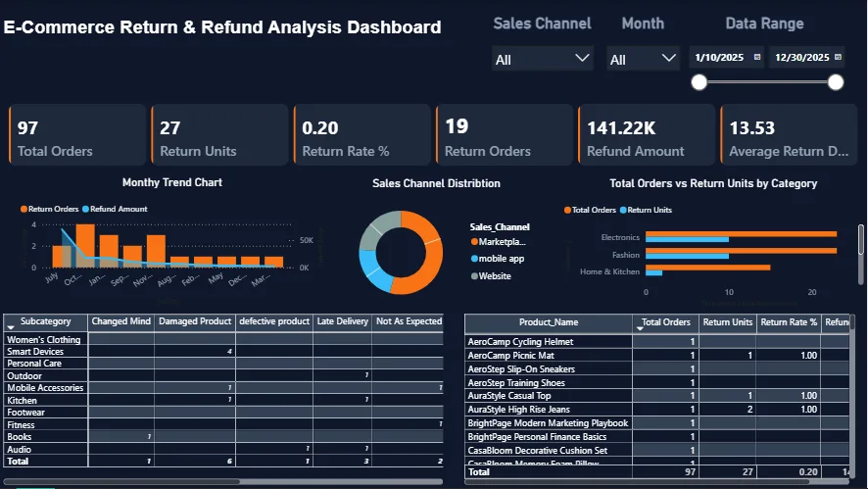Click Return Units legend in category chart
Image resolution: width=868 pixels, height=489 pixels.
click(646, 210)
